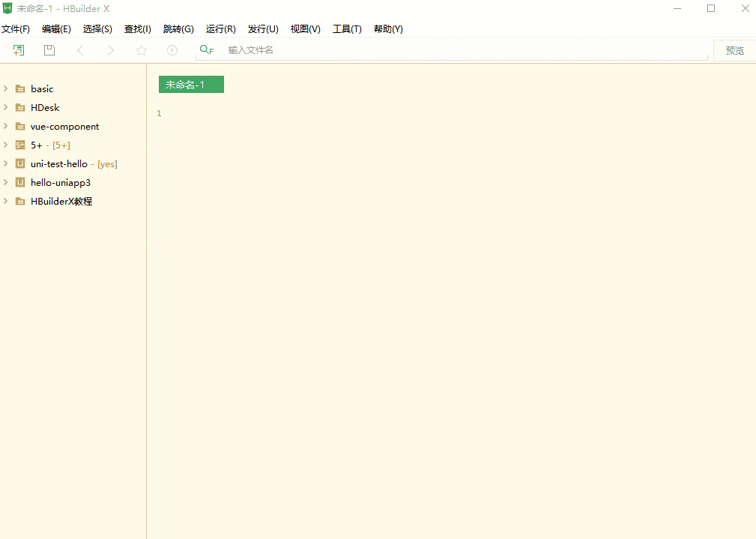Go forward with the right arrow icon
Image resolution: width=756 pixels, height=539 pixels.
pos(111,50)
